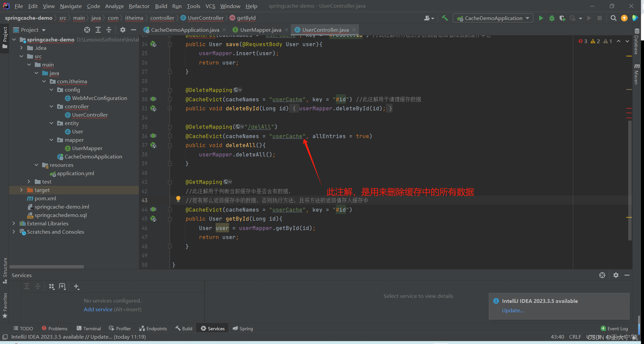Image resolution: width=644 pixels, height=344 pixels.
Task: Open CacheDemoApplication run configuration dropdown
Action: (x=493, y=18)
